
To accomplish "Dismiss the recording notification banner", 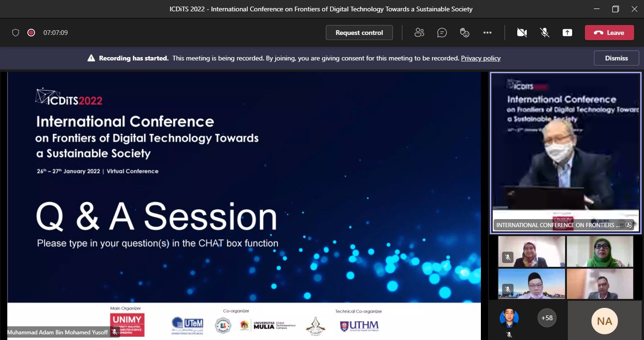I will click(617, 58).
